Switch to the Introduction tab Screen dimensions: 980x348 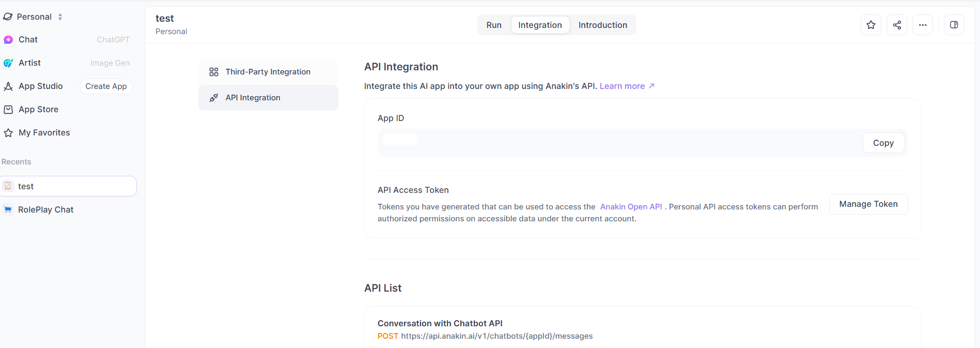602,25
